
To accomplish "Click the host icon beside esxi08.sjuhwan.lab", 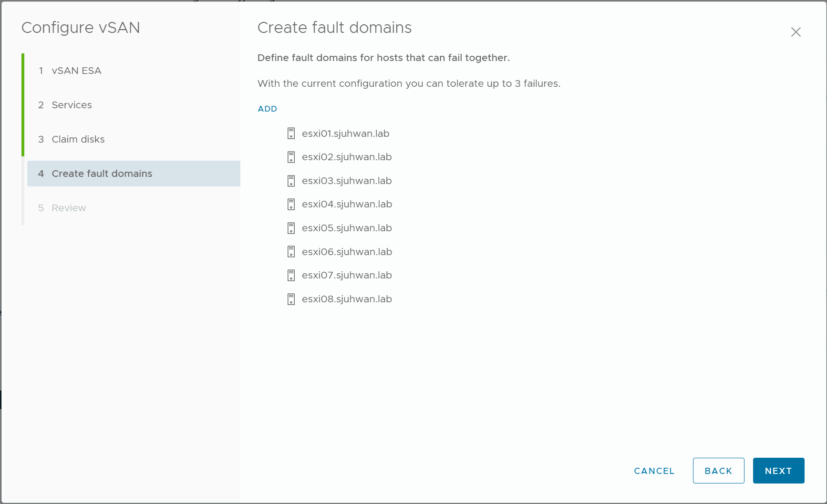I will (291, 299).
